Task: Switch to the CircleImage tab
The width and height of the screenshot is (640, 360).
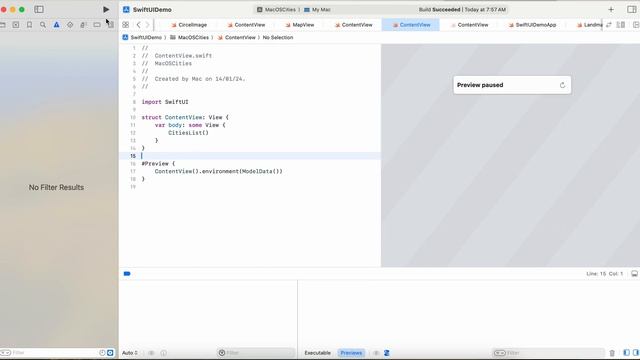Action: pos(189,25)
